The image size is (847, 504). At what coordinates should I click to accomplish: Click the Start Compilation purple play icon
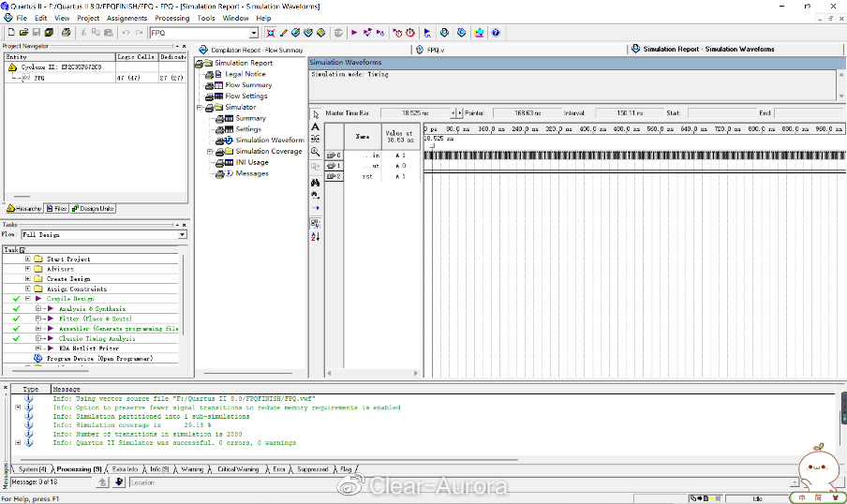point(354,33)
